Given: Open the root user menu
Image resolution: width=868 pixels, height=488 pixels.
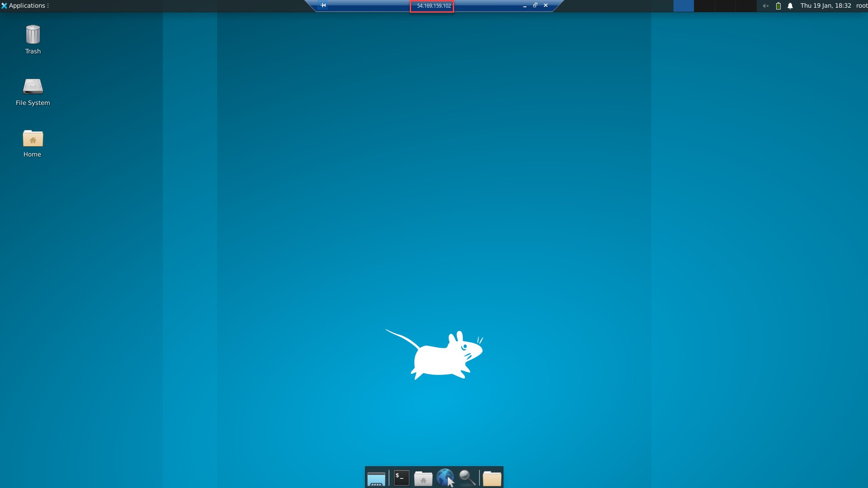Looking at the screenshot, I should pos(862,5).
